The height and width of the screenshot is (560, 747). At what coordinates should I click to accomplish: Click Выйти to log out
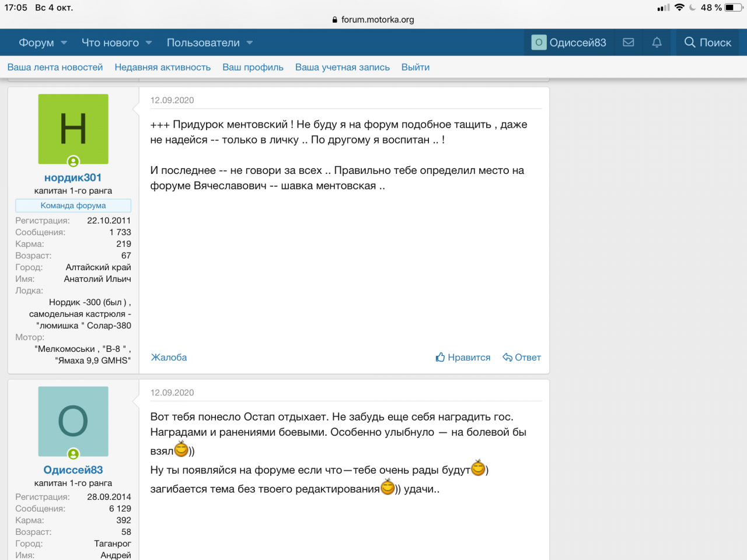pyautogui.click(x=415, y=67)
